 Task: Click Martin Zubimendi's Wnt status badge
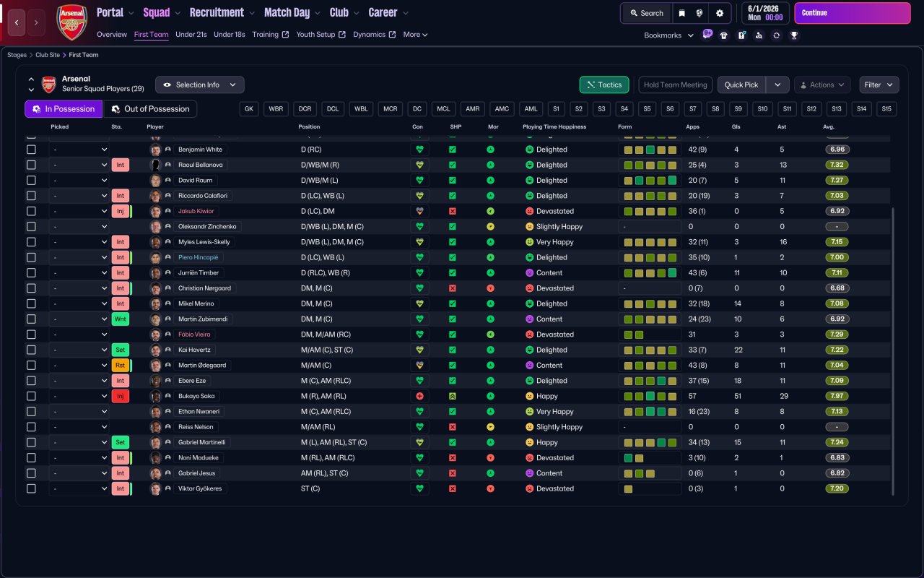121,319
